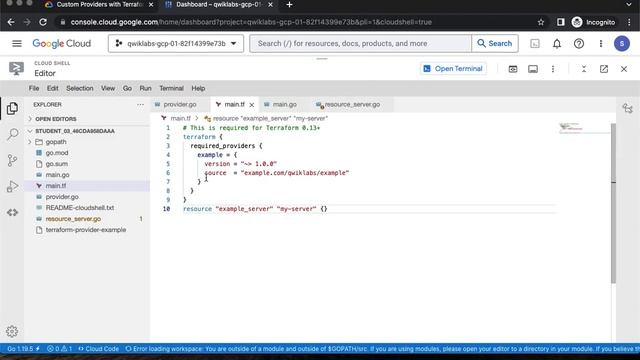Open the notifications bell icon

tap(557, 44)
